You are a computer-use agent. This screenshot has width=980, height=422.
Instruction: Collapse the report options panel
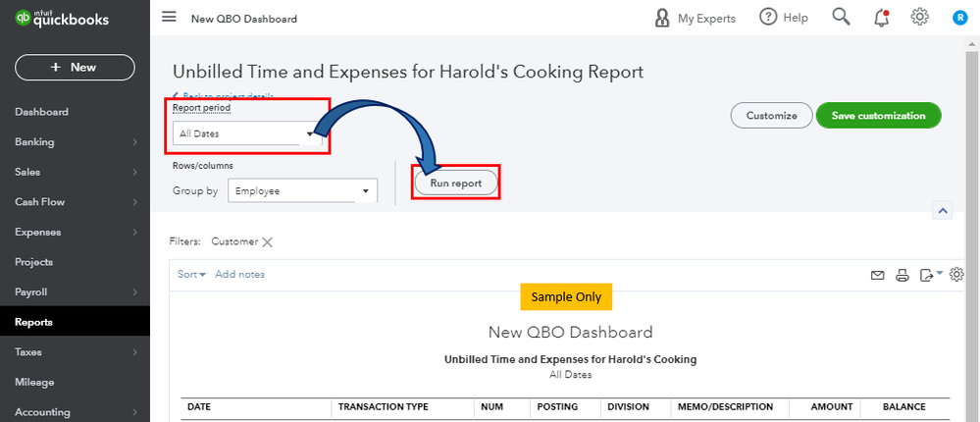[x=943, y=211]
